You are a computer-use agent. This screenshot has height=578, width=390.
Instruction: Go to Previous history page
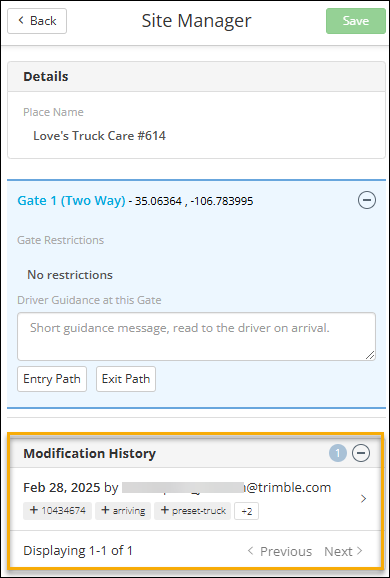coord(279,551)
